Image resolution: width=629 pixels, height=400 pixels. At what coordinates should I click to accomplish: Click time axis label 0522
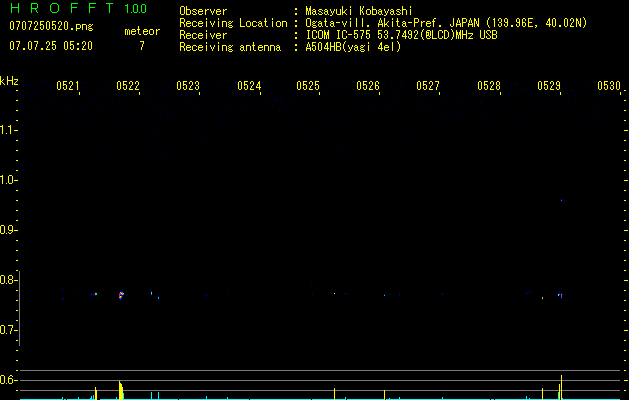point(128,86)
